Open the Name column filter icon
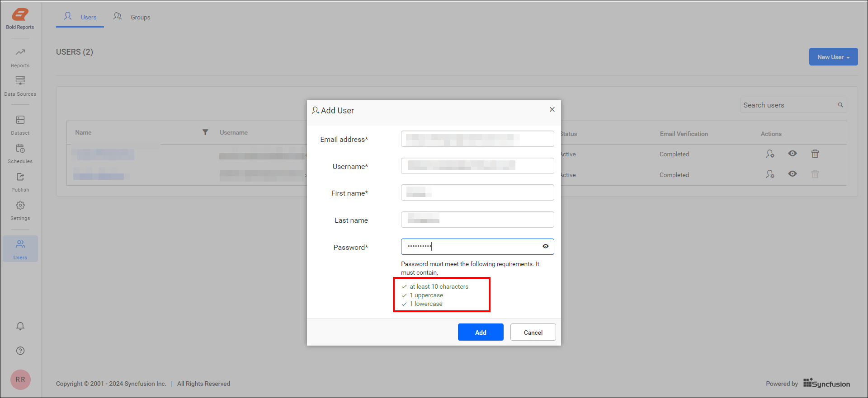This screenshot has width=868, height=398. pos(205,132)
